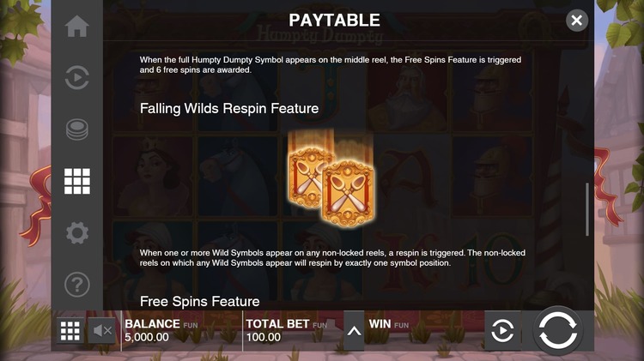Click the Falling Wilds Respin Feature heading

click(229, 108)
